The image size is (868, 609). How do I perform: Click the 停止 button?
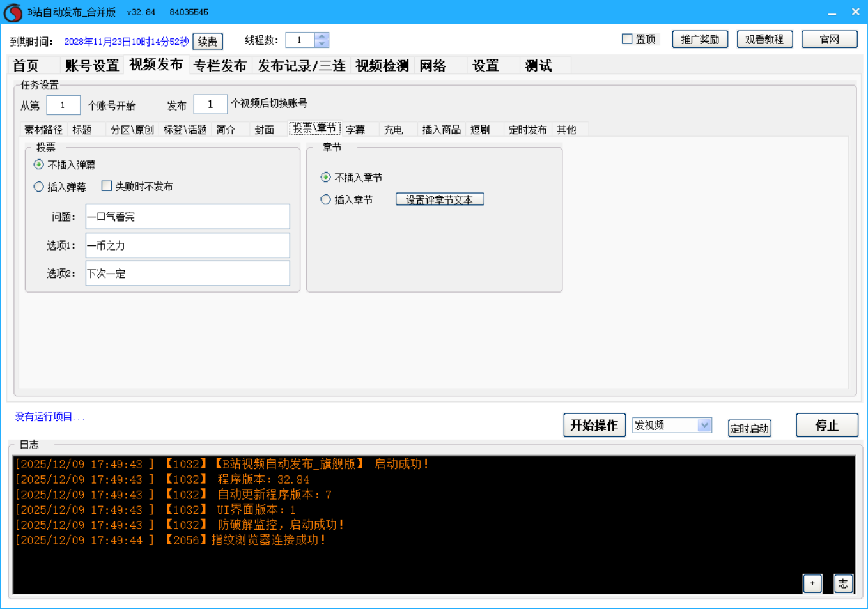(x=826, y=425)
